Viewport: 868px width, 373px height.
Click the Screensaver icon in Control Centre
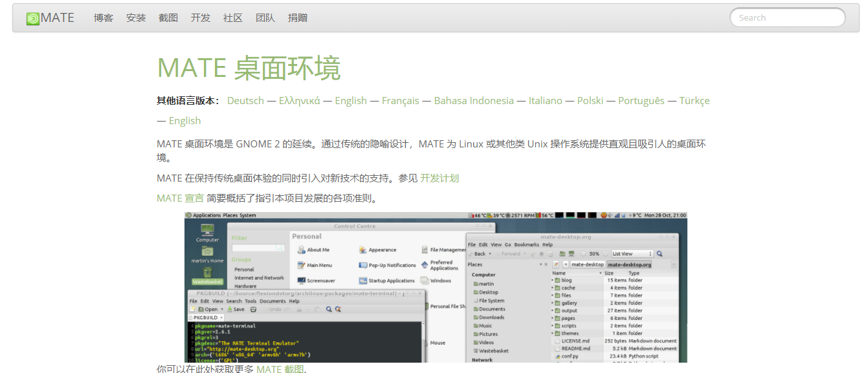302,281
